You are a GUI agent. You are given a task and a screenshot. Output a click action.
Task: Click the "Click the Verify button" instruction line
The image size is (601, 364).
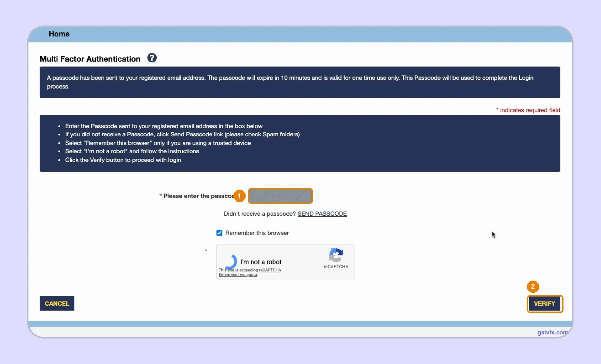(x=123, y=160)
